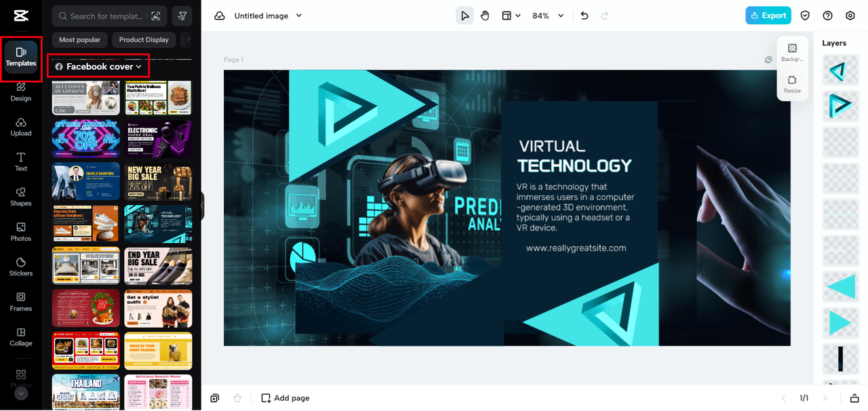Delete the page with trash icon
Screen dimensions: 868x411
[x=237, y=398]
